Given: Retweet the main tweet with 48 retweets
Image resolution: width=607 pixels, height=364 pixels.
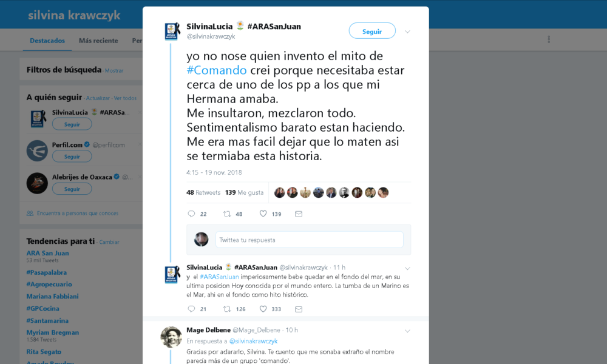Looking at the screenshot, I should coord(227,214).
